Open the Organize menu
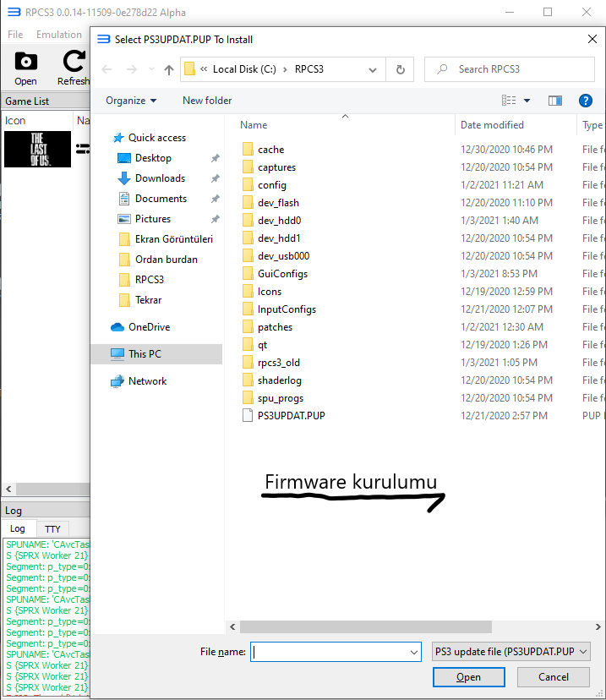Viewport: 606px width, 700px height. click(131, 101)
